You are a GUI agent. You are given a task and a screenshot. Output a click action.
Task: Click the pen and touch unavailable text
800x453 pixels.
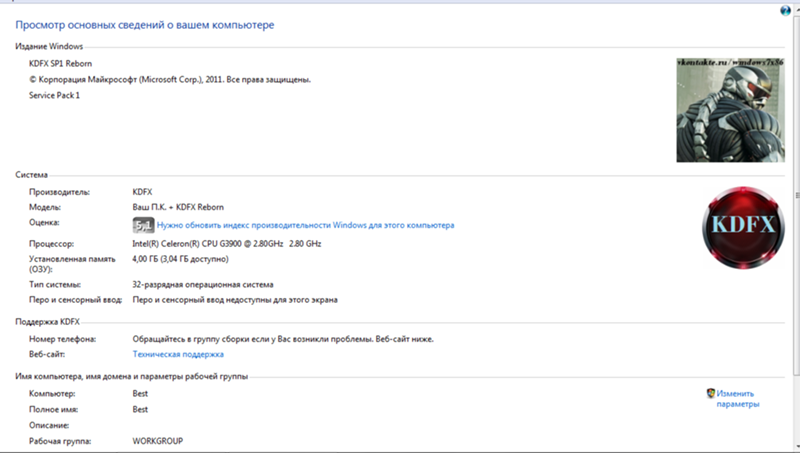(235, 300)
